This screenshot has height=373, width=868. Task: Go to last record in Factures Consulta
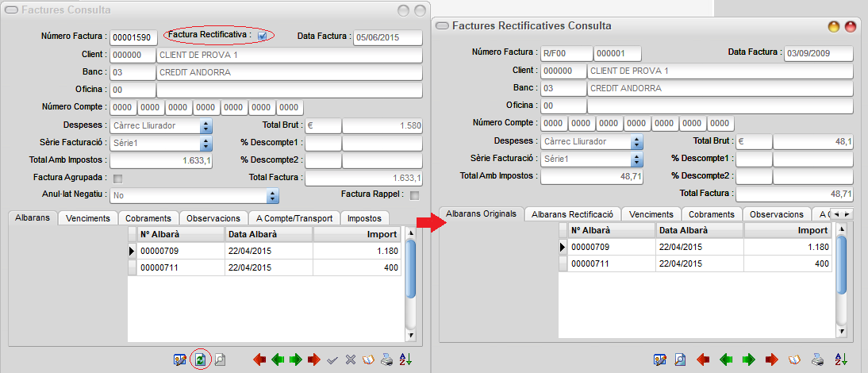click(x=314, y=360)
